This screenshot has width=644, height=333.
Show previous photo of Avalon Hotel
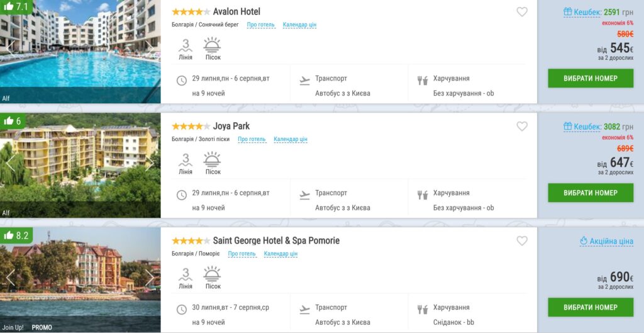click(x=11, y=48)
